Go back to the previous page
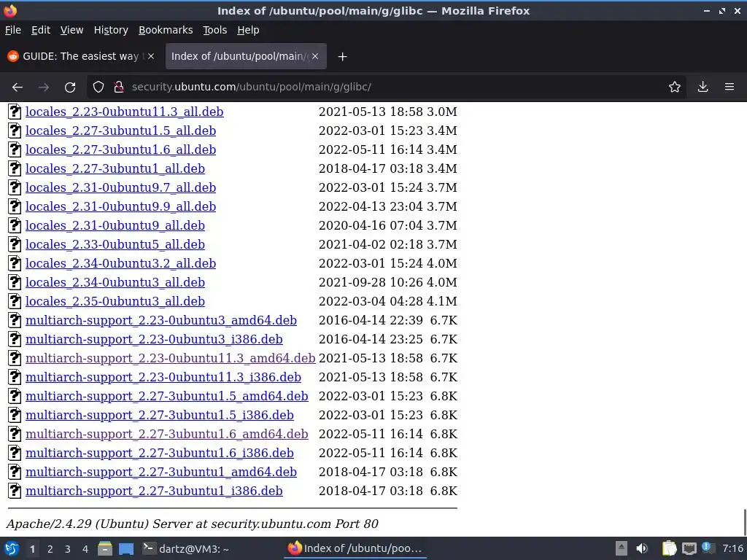Screen dimensions: 747x560 18,87
